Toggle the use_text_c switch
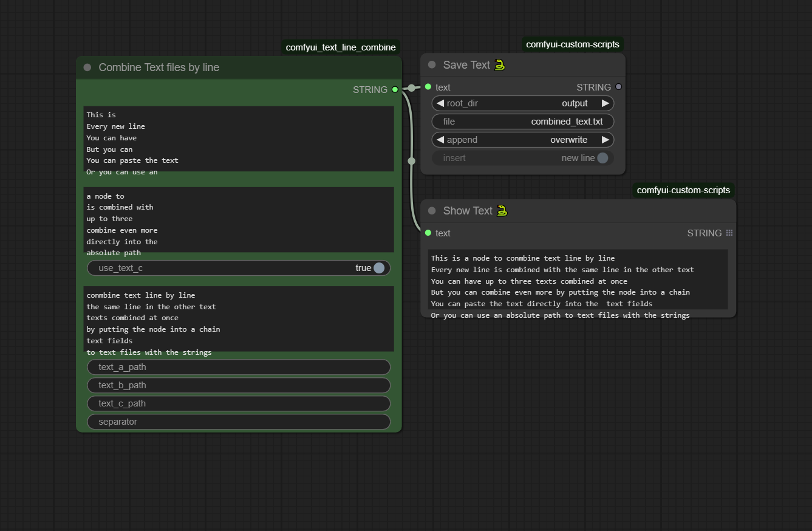This screenshot has height=531, width=812. tap(378, 268)
